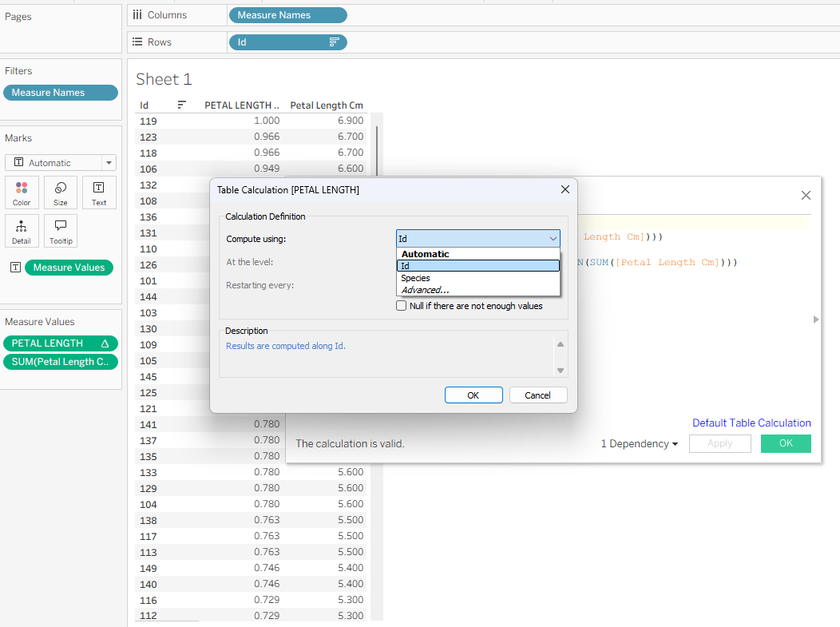Open the Size marks card
The width and height of the screenshot is (840, 627).
tap(61, 192)
